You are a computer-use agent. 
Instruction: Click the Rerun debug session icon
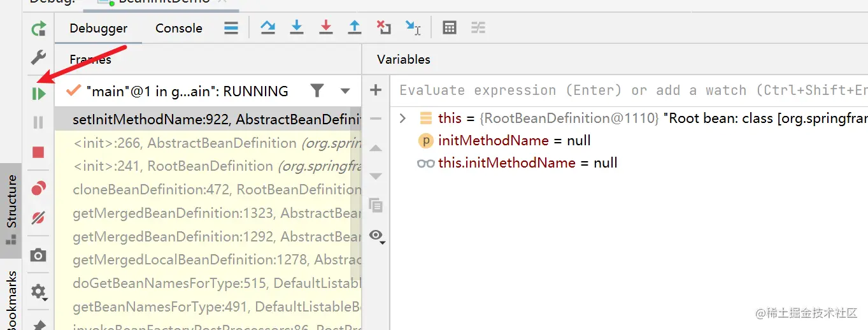coord(38,29)
